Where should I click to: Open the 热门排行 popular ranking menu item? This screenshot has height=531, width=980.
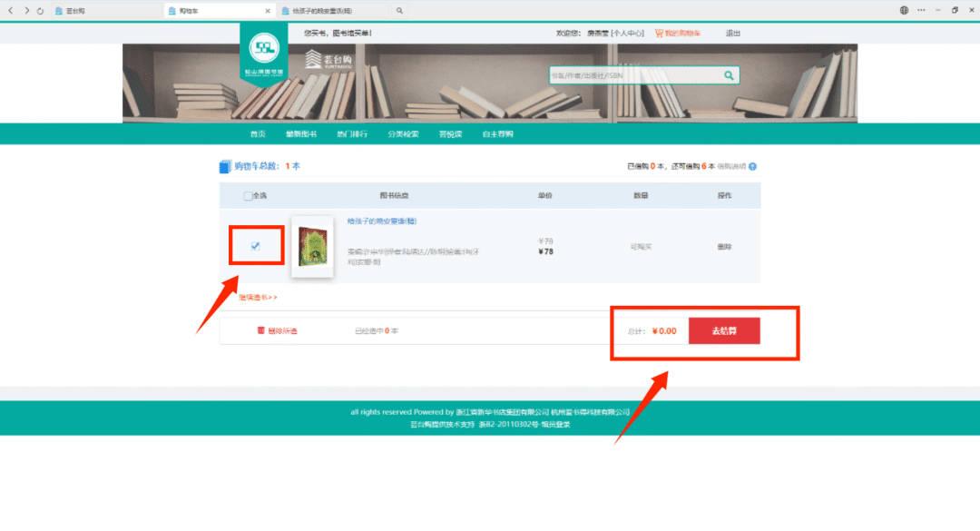click(x=352, y=133)
